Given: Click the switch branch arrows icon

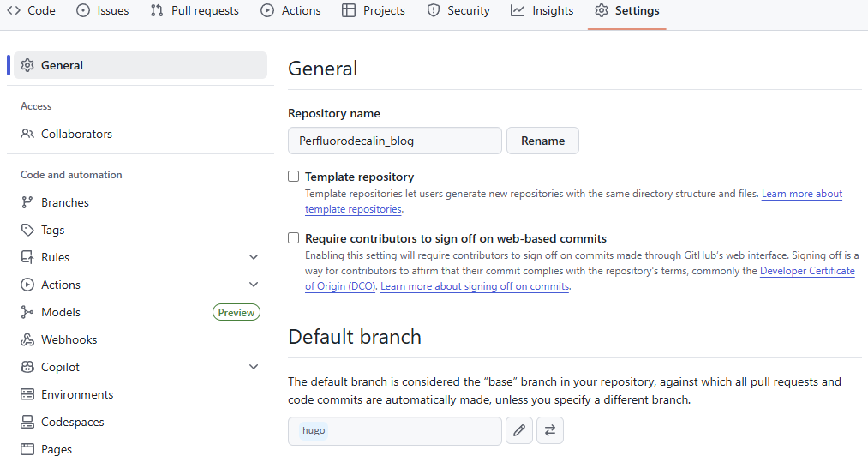Looking at the screenshot, I should pyautogui.click(x=550, y=431).
